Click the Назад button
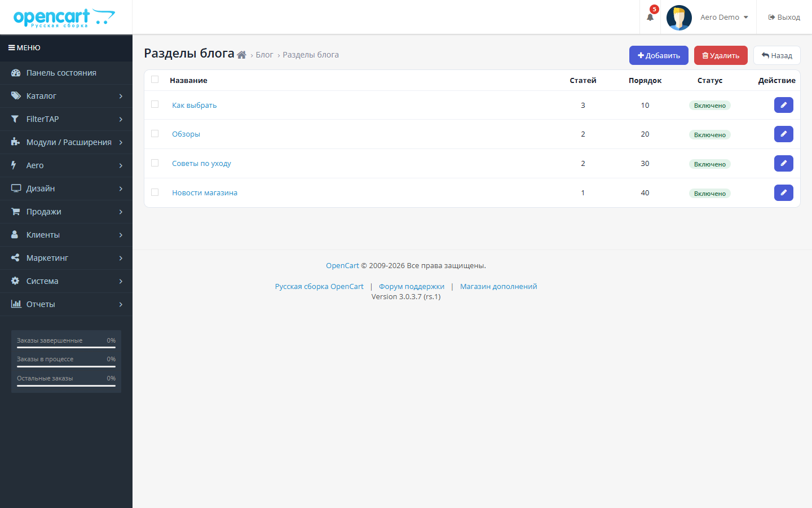 point(777,55)
